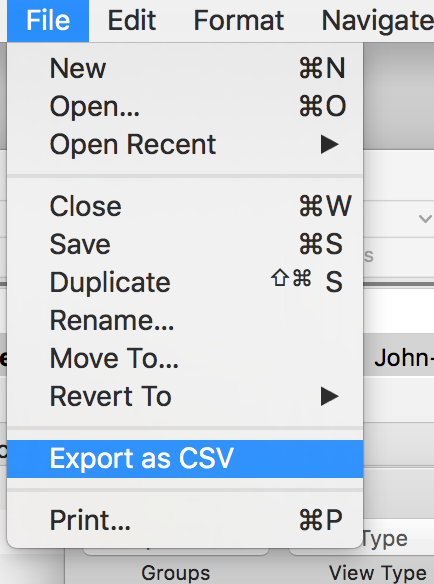Select Close menu item
The image size is (434, 584).
[185, 206]
